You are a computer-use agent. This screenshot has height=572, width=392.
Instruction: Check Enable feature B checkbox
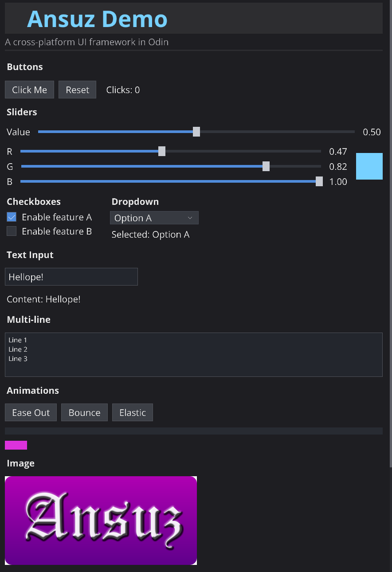click(x=12, y=231)
